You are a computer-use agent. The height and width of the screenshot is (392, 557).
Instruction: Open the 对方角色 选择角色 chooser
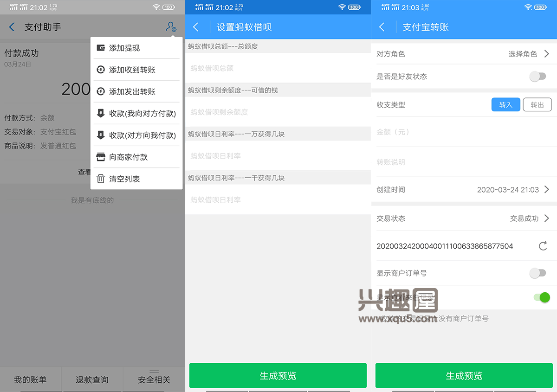(x=464, y=54)
